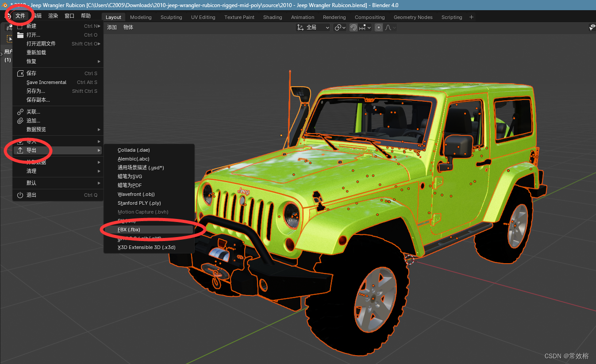Viewport: 596px width, 364px height.
Task: Select the Layout workspace tab
Action: (114, 17)
